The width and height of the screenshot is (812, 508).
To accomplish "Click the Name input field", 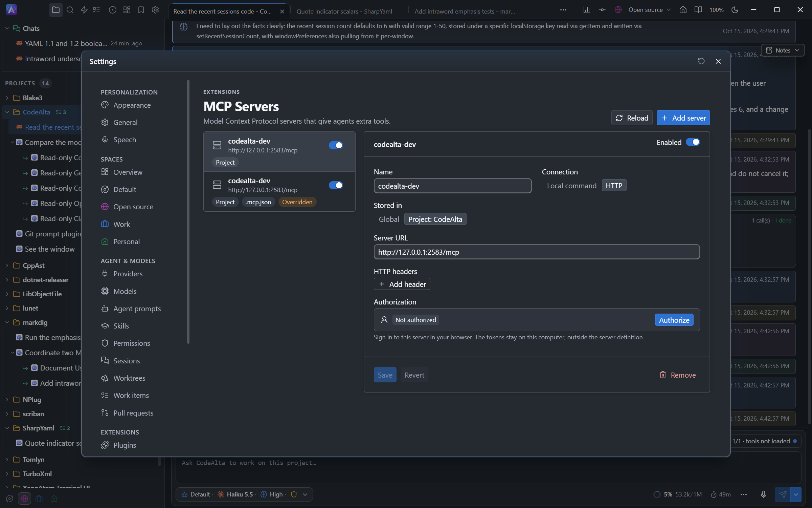I will click(x=452, y=186).
